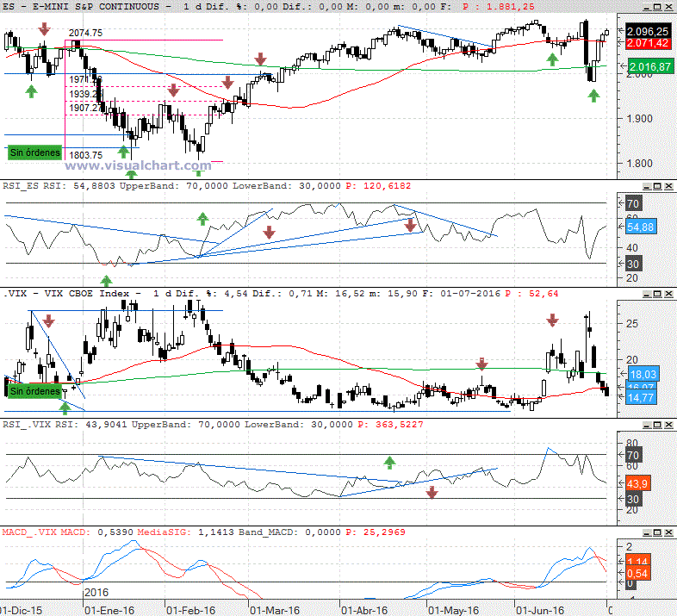Click the 18,03 VIX value tag
677x616 pixels.
coord(643,374)
